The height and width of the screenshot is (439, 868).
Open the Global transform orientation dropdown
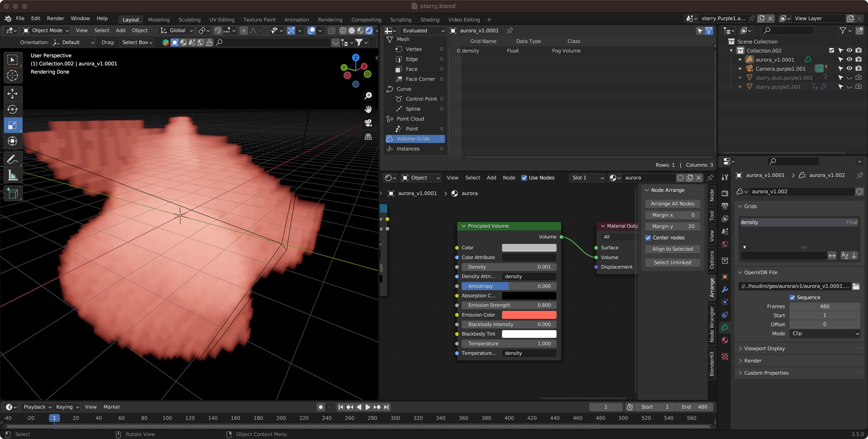[177, 30]
